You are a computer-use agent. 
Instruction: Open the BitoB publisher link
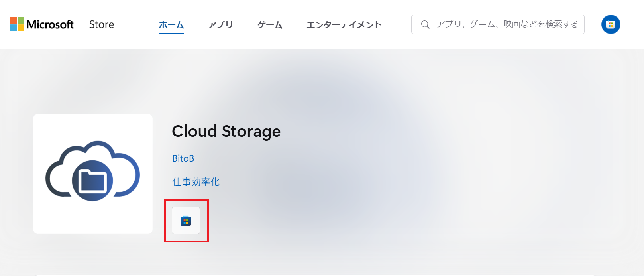click(183, 158)
